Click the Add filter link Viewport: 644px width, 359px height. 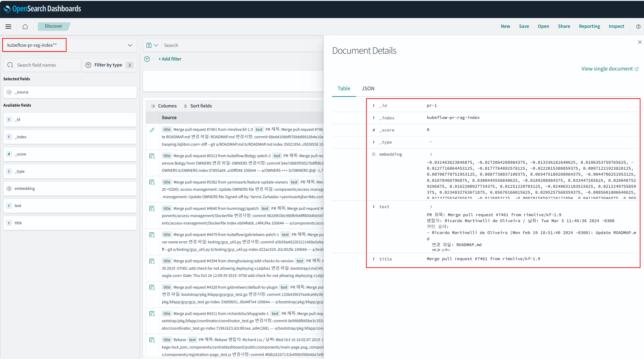170,59
